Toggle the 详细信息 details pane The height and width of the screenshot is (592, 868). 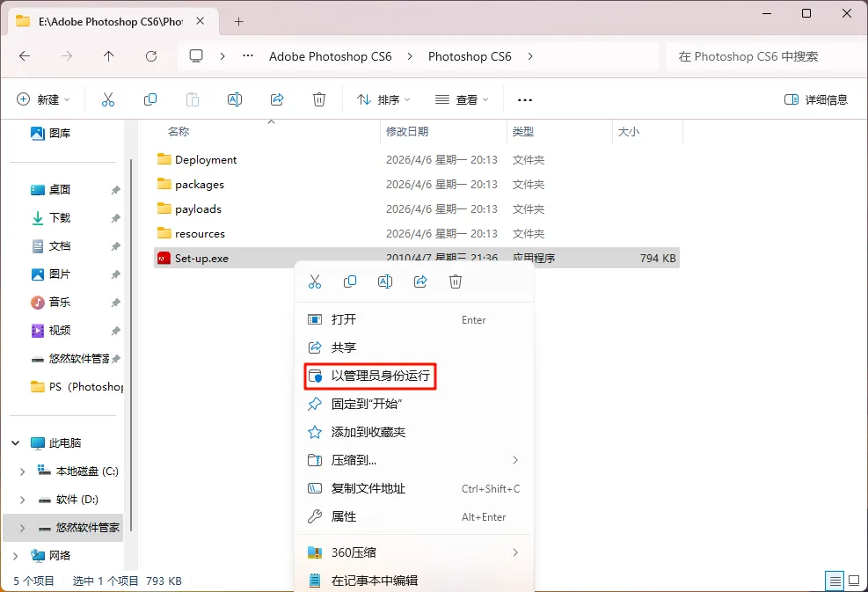(816, 99)
